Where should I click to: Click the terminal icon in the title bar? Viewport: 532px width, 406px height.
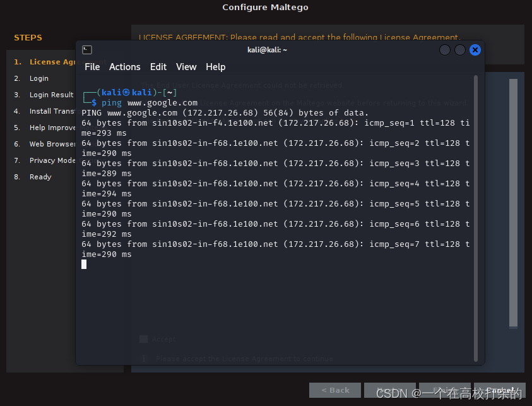(x=87, y=50)
